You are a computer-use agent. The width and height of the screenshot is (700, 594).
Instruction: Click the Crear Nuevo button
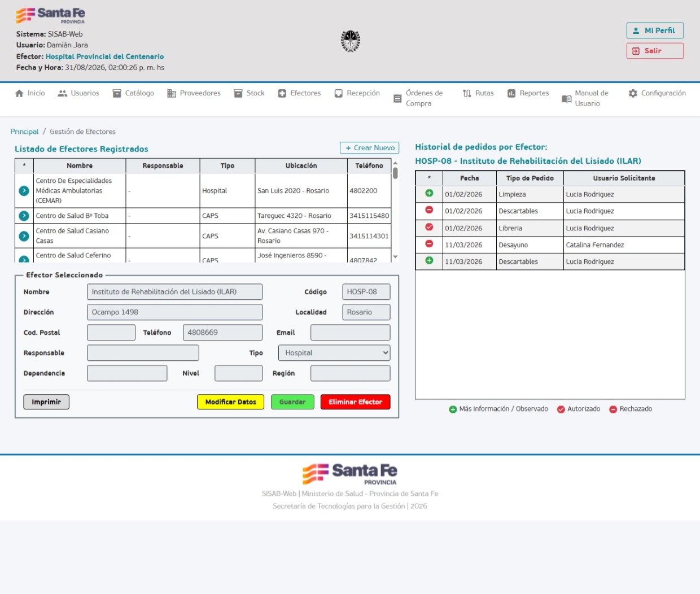point(369,148)
